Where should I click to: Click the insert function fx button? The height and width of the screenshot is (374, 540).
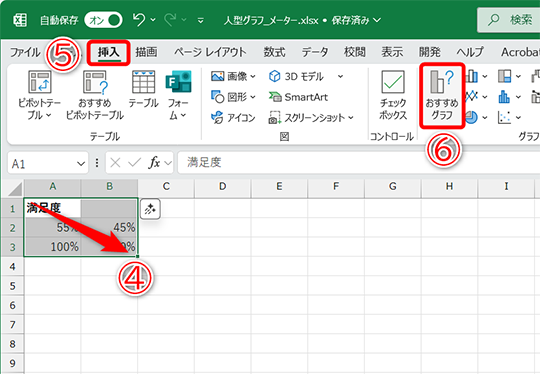pyautogui.click(x=154, y=163)
